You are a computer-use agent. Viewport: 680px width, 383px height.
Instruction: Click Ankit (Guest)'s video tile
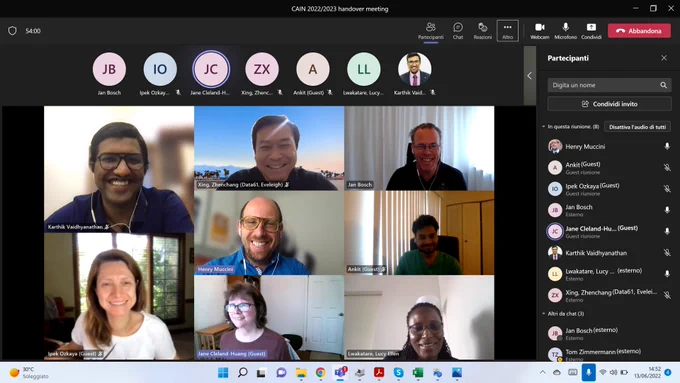click(x=419, y=233)
